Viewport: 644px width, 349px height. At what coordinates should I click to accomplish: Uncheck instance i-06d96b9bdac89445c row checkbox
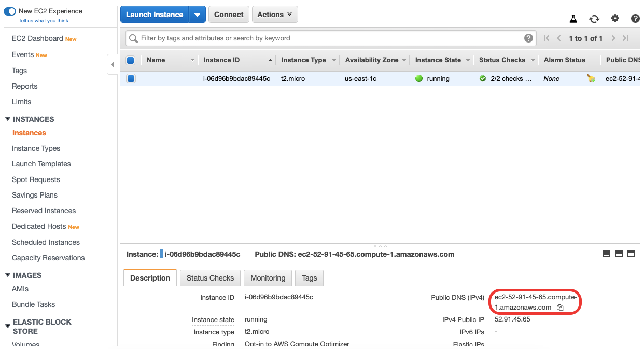click(131, 79)
